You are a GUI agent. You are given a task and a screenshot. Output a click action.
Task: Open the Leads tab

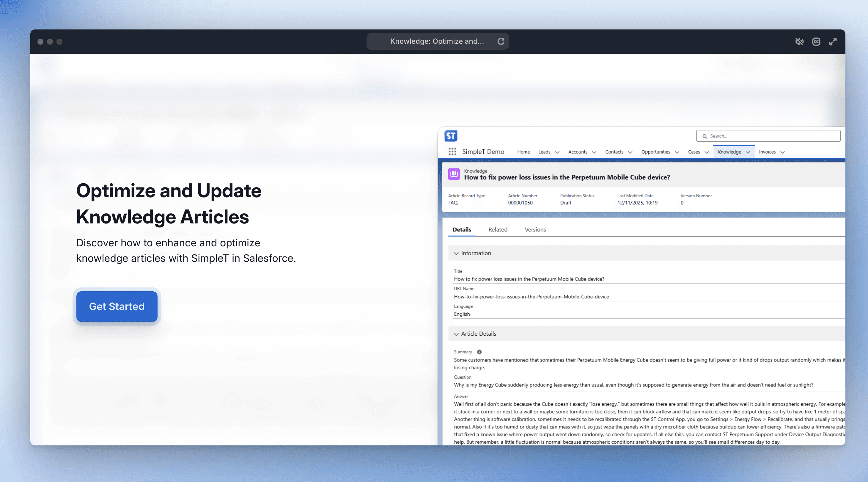544,152
